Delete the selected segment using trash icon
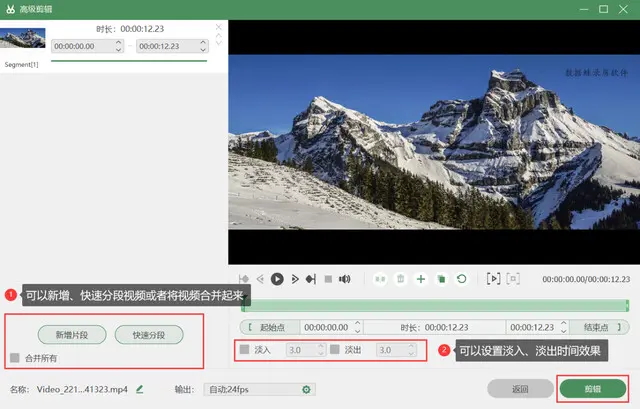 [400, 279]
